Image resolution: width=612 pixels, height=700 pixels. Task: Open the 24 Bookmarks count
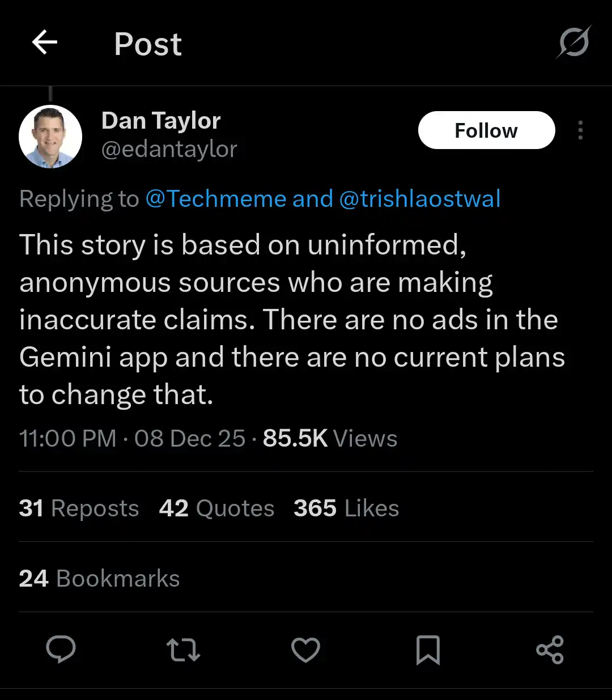pyautogui.click(x=99, y=579)
